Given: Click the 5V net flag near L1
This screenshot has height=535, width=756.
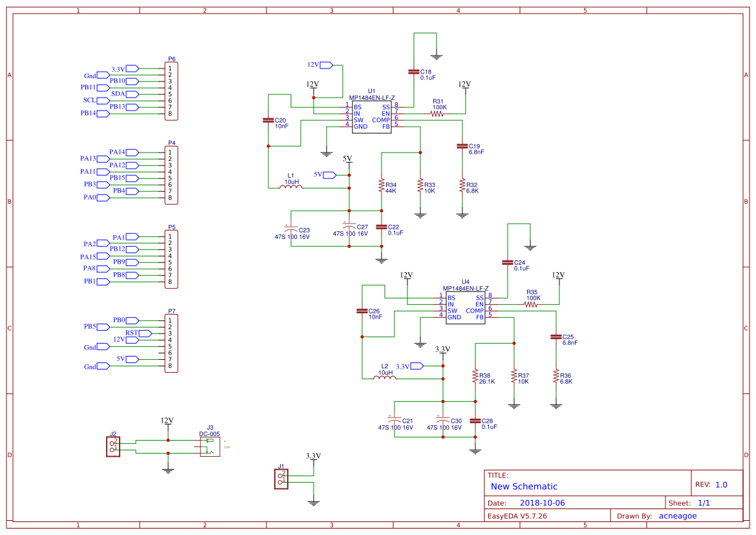Looking at the screenshot, I should click(329, 173).
